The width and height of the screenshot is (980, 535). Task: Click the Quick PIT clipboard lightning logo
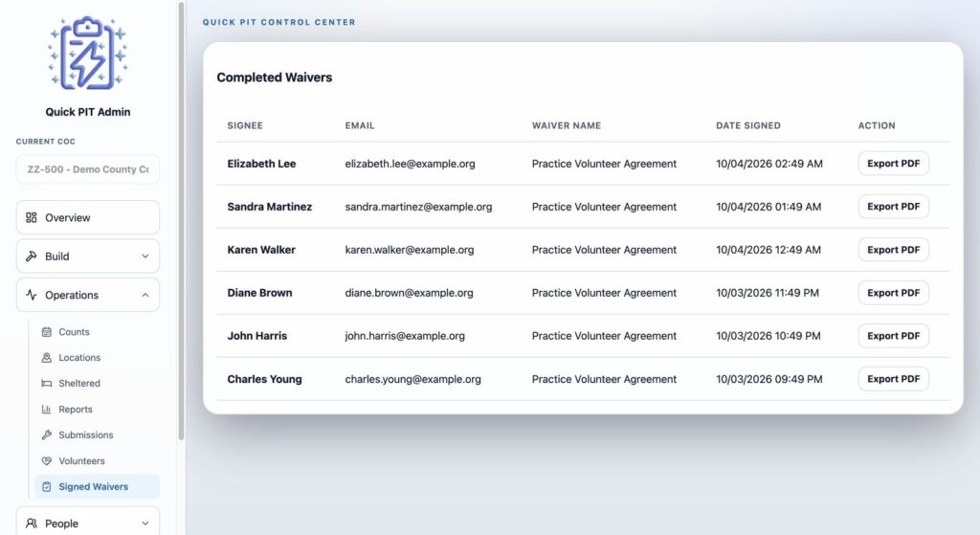pyautogui.click(x=87, y=54)
